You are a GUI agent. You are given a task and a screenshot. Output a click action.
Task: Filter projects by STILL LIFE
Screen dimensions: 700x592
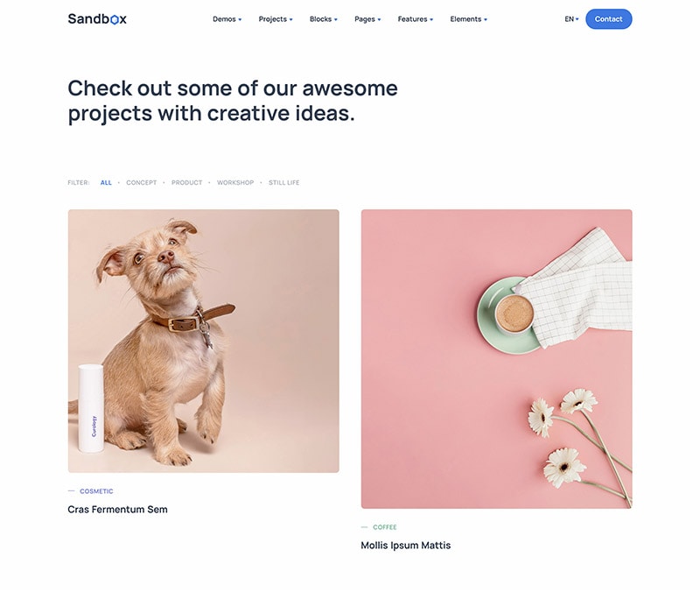click(283, 183)
